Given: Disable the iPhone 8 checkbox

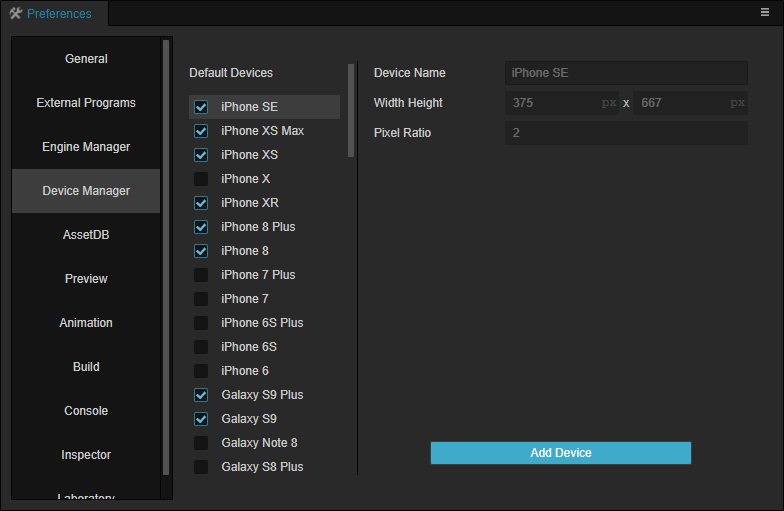Looking at the screenshot, I should tap(201, 251).
